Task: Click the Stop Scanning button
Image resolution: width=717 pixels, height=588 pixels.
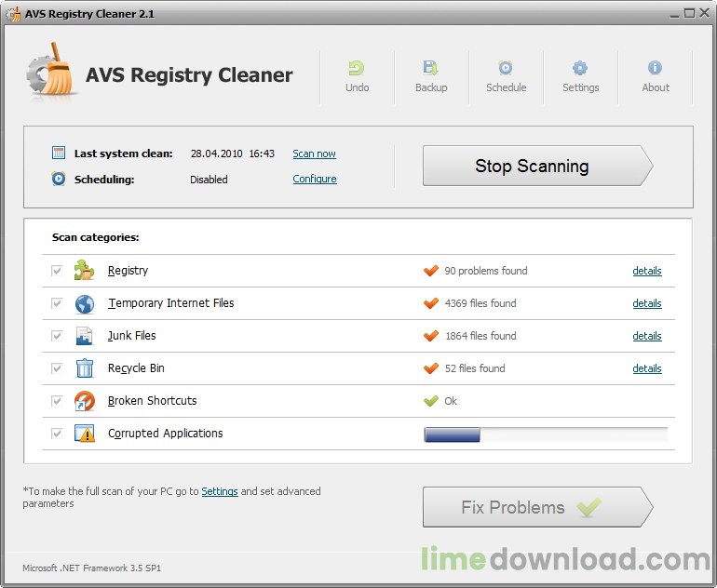Action: 537,166
